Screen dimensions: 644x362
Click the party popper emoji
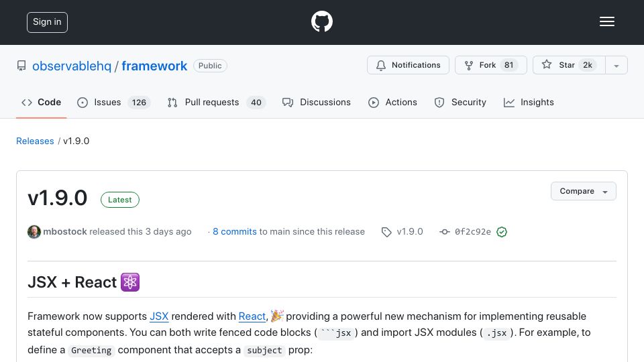click(x=277, y=316)
